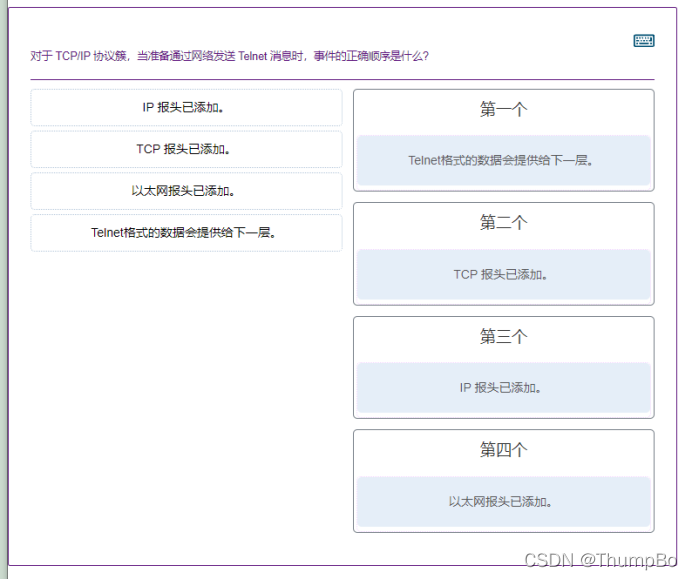This screenshot has width=692, height=580.
Task: Select the left-list 'TCP 报头已添加。' option
Action: coord(186,149)
